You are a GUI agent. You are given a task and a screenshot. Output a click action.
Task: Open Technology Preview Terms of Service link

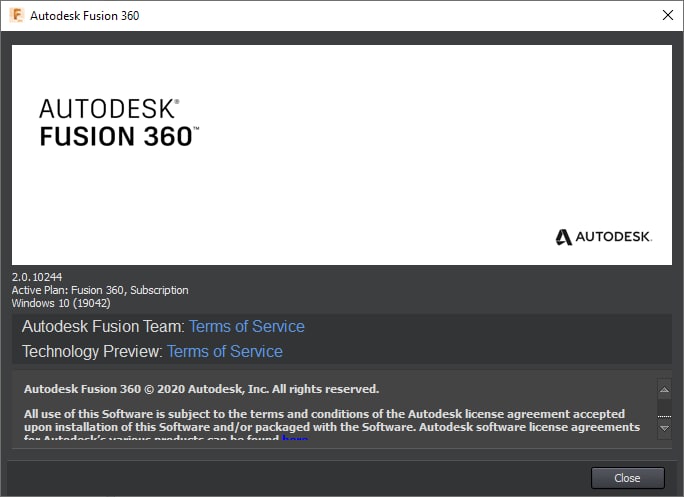point(225,351)
